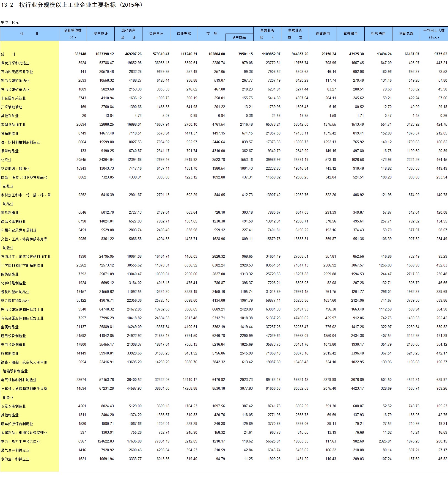Screen dimensions: 448x481
Task: Click the '仪器仪表制造业' row label
Action: tap(13, 406)
